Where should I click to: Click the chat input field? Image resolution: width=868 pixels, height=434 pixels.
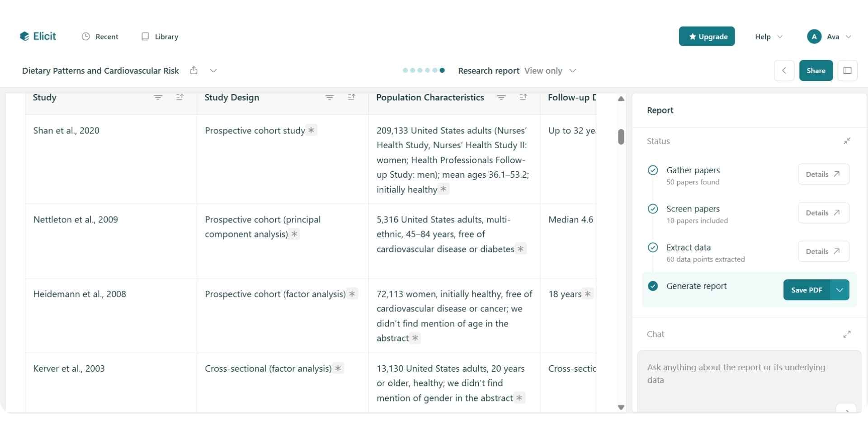(741, 374)
